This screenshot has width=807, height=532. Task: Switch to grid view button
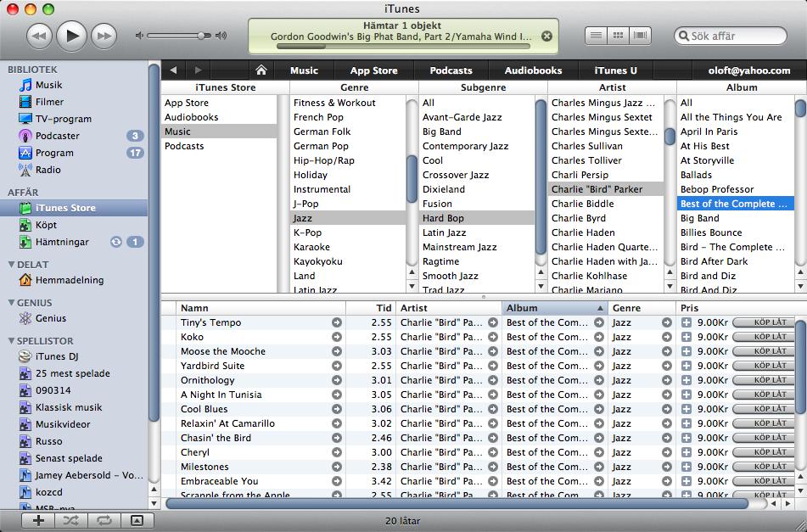[x=618, y=36]
